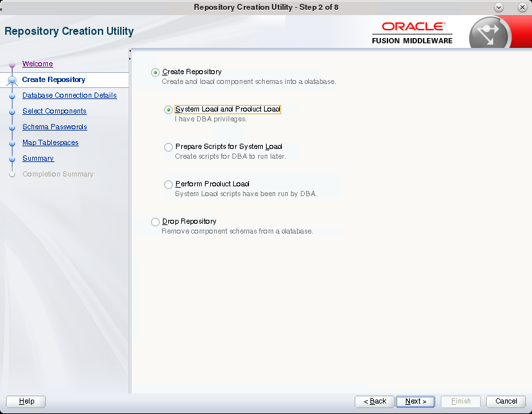Click the Fusion Middleware arrows graphic
Viewport: 532px width, 414px height.
(x=489, y=32)
